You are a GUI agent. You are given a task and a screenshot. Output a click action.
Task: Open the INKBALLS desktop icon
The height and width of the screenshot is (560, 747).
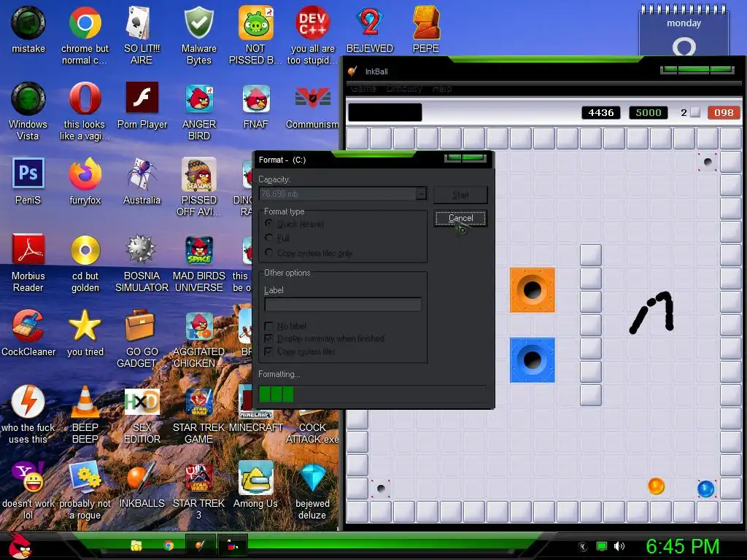click(x=142, y=484)
